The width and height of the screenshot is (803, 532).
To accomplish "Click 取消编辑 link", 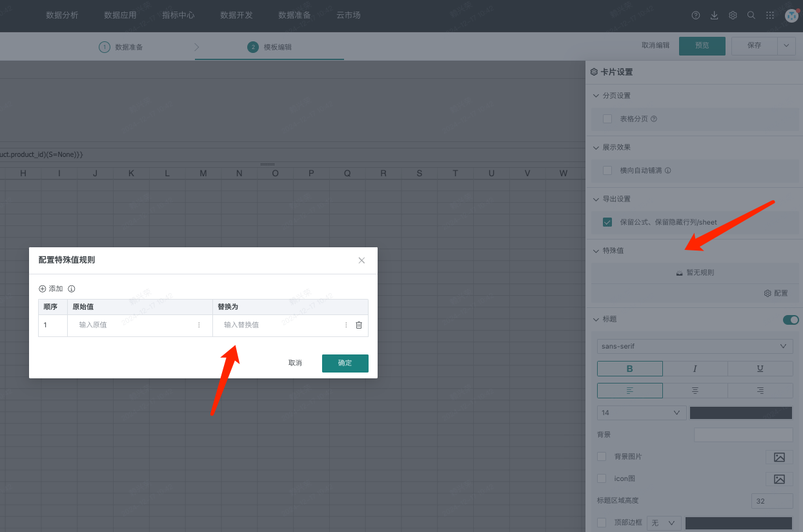I will [656, 45].
